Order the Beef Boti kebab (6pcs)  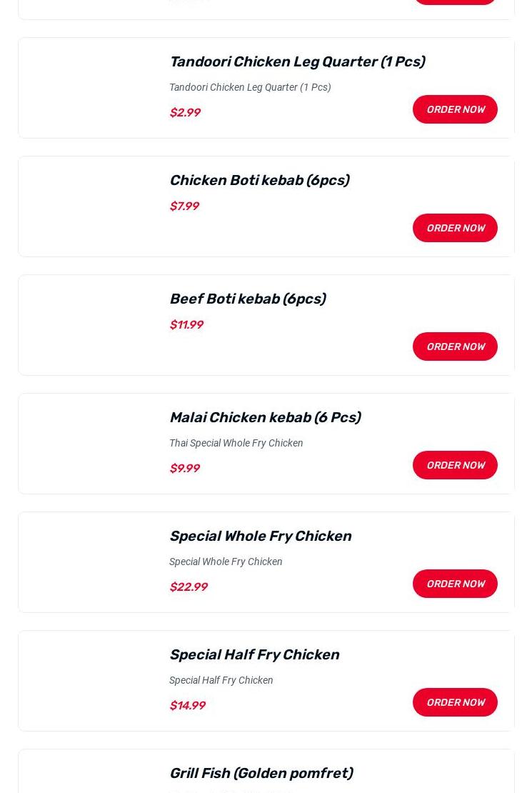(455, 346)
